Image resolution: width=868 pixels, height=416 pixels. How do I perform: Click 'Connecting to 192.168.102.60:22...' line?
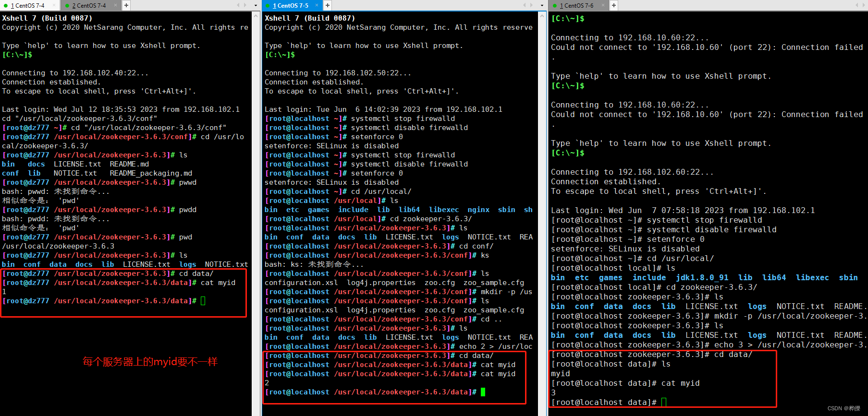(632, 172)
